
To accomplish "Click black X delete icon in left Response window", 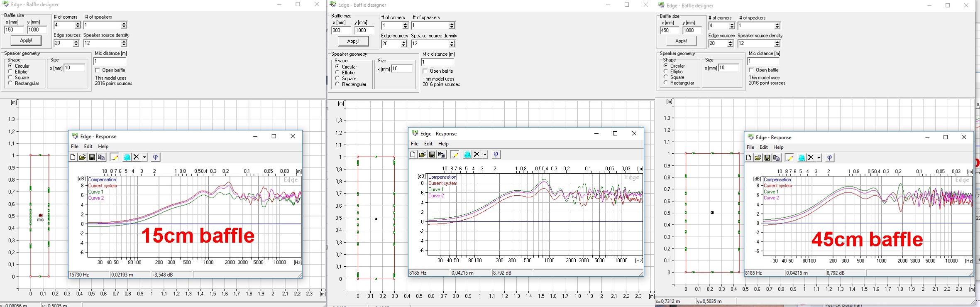I will click(136, 157).
